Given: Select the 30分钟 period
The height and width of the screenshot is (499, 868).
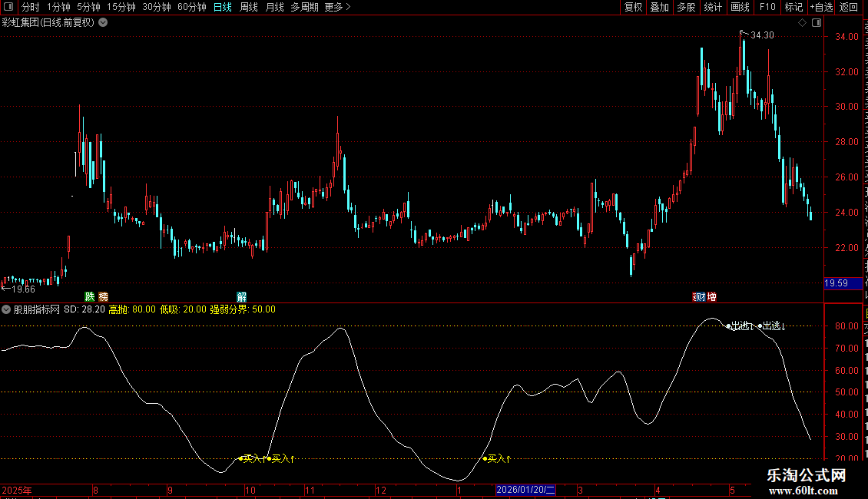Looking at the screenshot, I should [156, 7].
